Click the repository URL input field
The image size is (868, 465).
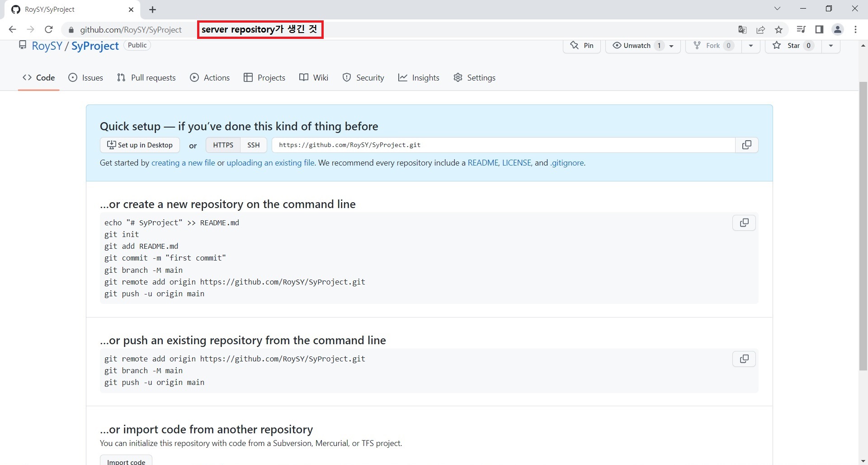504,145
